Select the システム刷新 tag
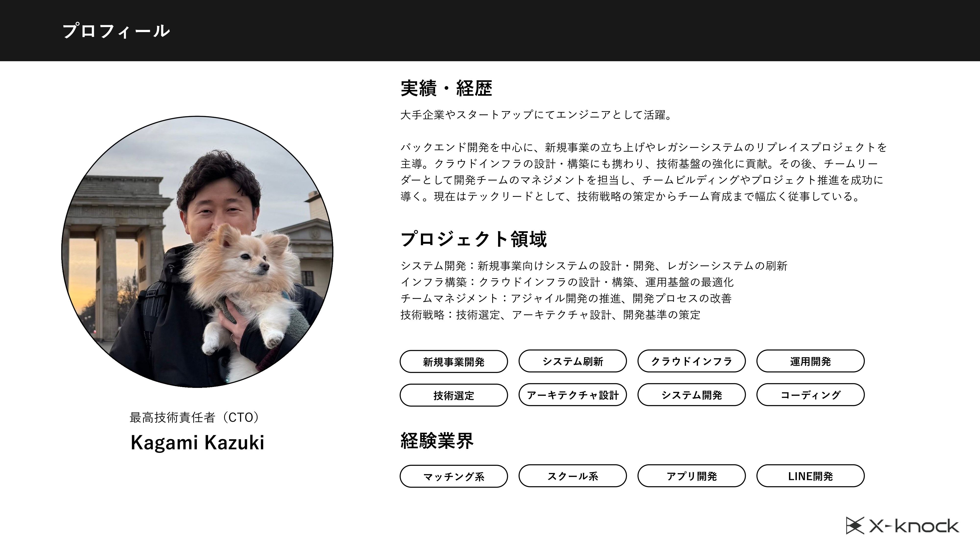 point(573,361)
